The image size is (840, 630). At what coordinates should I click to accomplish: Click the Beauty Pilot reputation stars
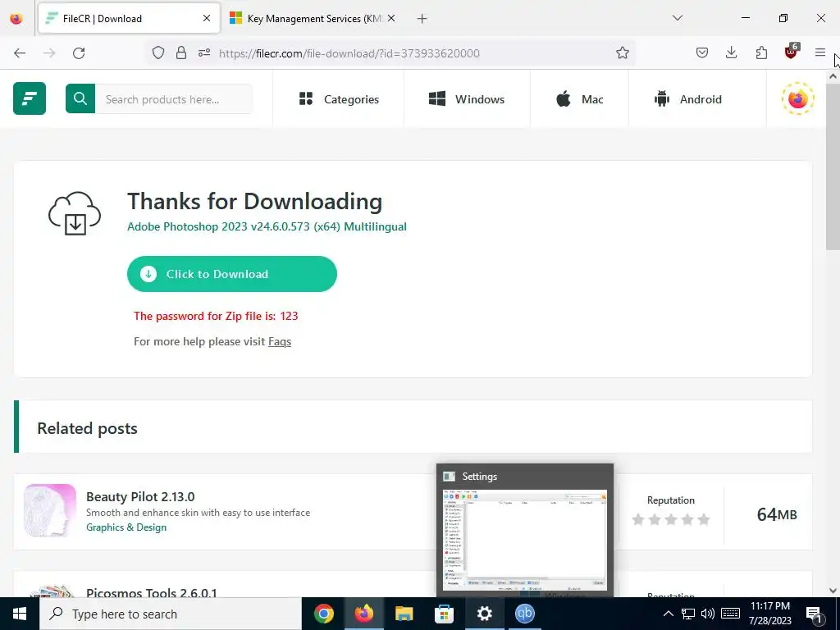671,519
